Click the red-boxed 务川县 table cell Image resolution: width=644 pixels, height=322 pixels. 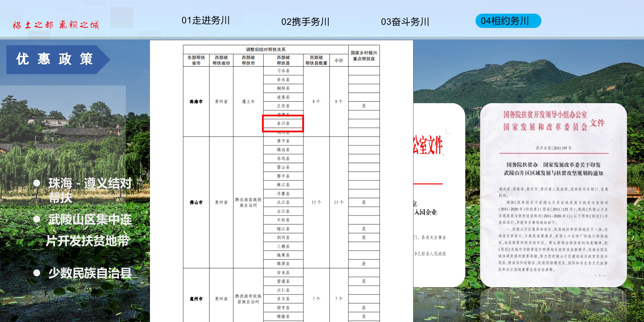tap(283, 124)
